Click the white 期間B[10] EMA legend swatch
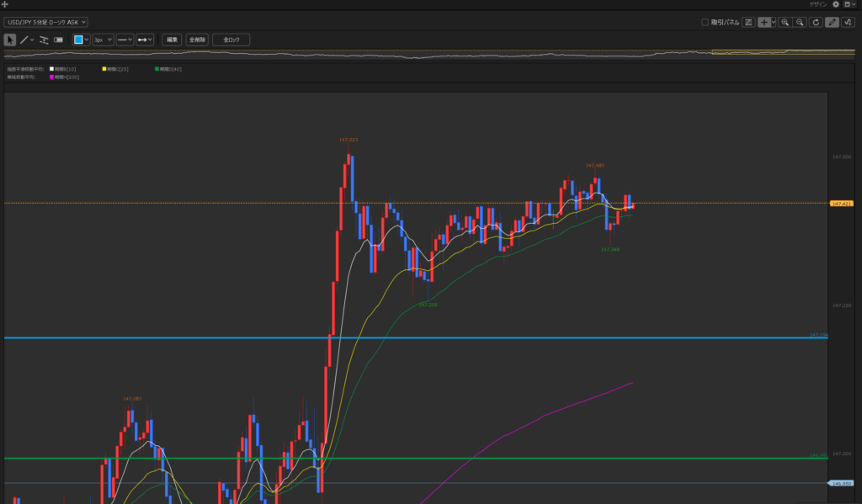 (51, 69)
